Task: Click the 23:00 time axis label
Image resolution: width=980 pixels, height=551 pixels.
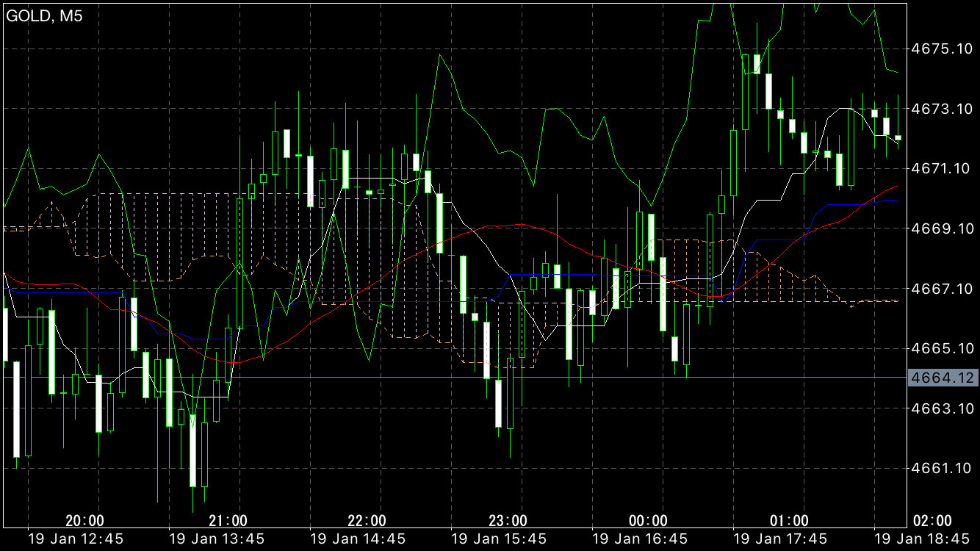Action: tap(508, 521)
